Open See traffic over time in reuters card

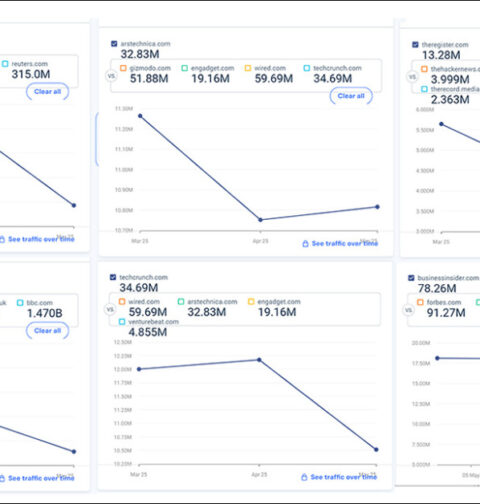41,239
